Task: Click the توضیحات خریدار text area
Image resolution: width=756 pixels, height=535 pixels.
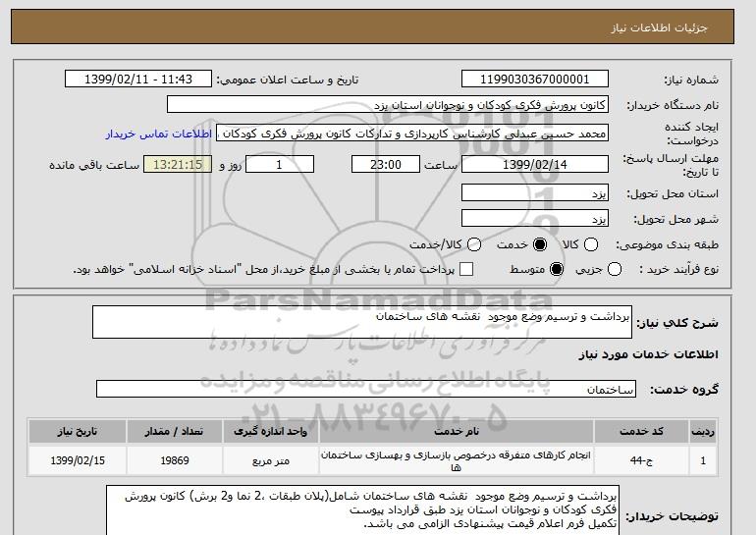Action: (x=362, y=510)
